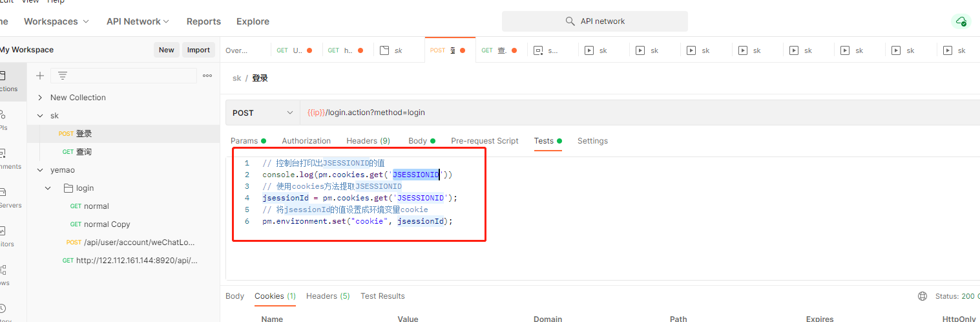980x322 pixels.
Task: Open the Test Results tab
Action: tap(382, 296)
